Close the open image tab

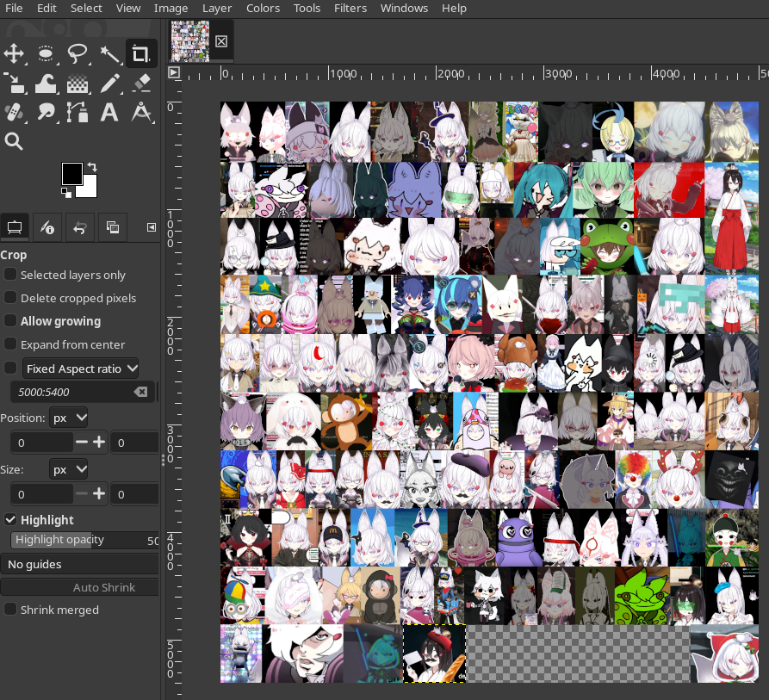pyautogui.click(x=221, y=41)
